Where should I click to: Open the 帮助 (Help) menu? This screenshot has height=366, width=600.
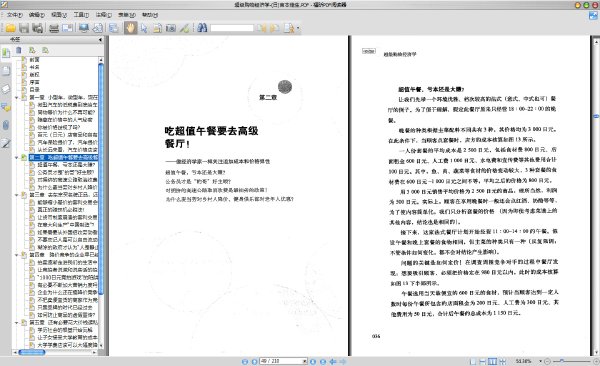(150, 15)
